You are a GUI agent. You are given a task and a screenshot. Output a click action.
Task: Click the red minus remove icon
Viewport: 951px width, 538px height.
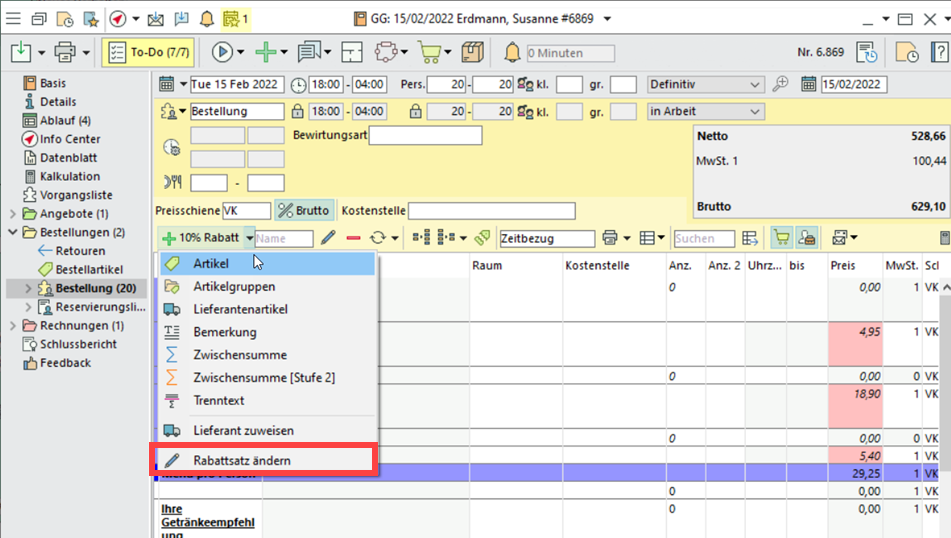coord(353,238)
